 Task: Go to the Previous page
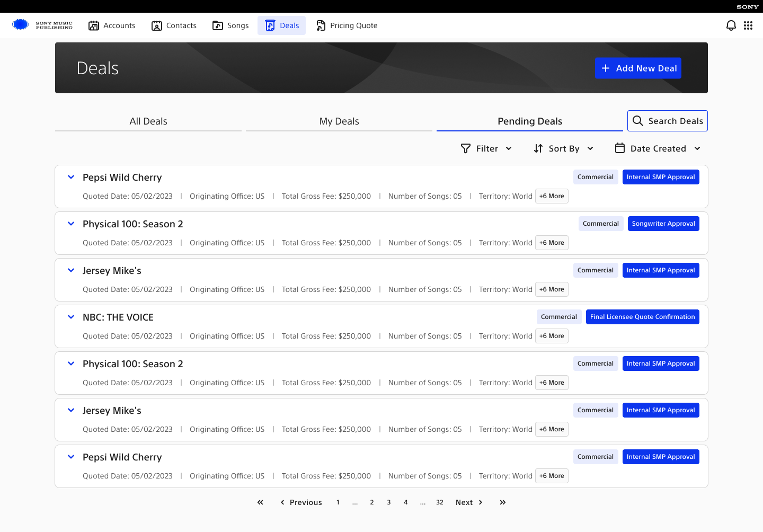click(x=301, y=502)
